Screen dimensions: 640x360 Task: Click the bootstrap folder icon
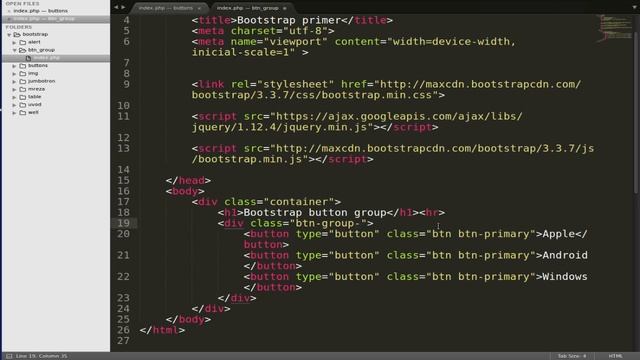(17, 34)
